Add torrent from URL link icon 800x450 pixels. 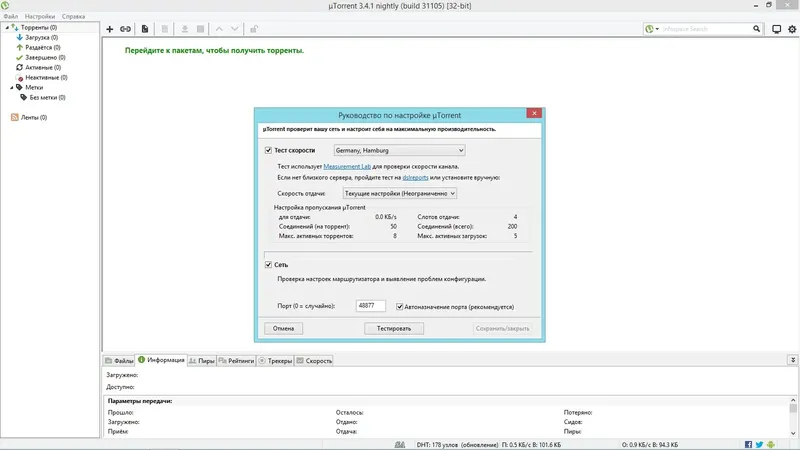125,29
